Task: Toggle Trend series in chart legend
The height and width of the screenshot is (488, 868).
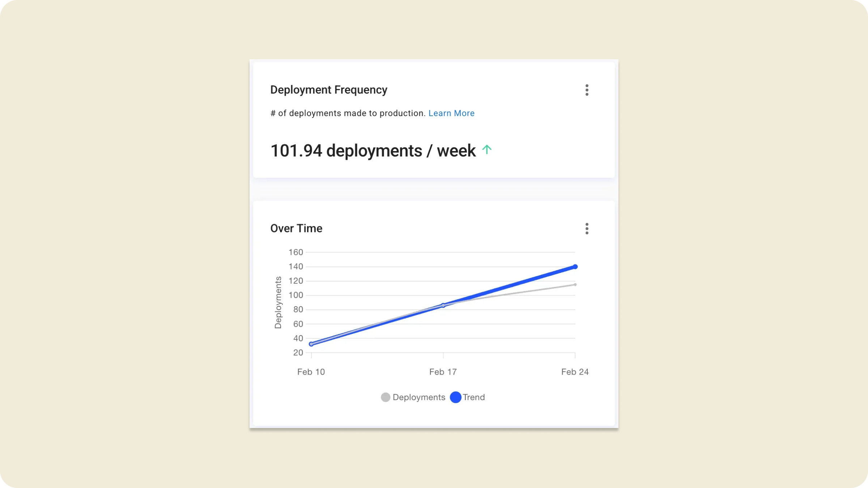Action: point(473,397)
